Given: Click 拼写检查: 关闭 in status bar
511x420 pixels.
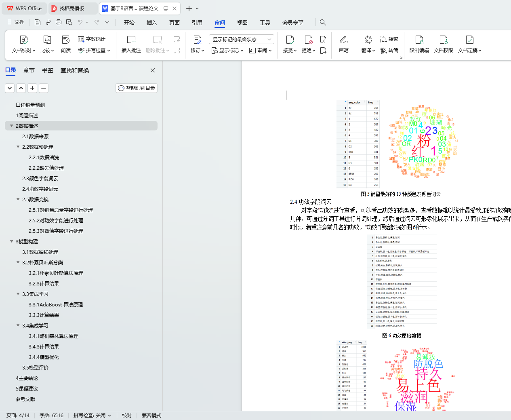Looking at the screenshot, I should (x=92, y=416).
